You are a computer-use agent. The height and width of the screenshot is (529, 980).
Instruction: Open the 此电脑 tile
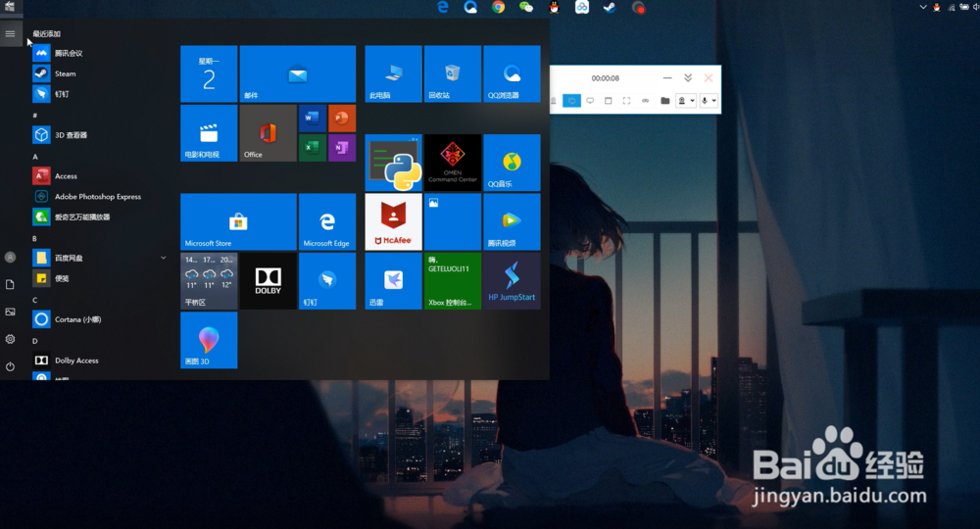tap(393, 73)
